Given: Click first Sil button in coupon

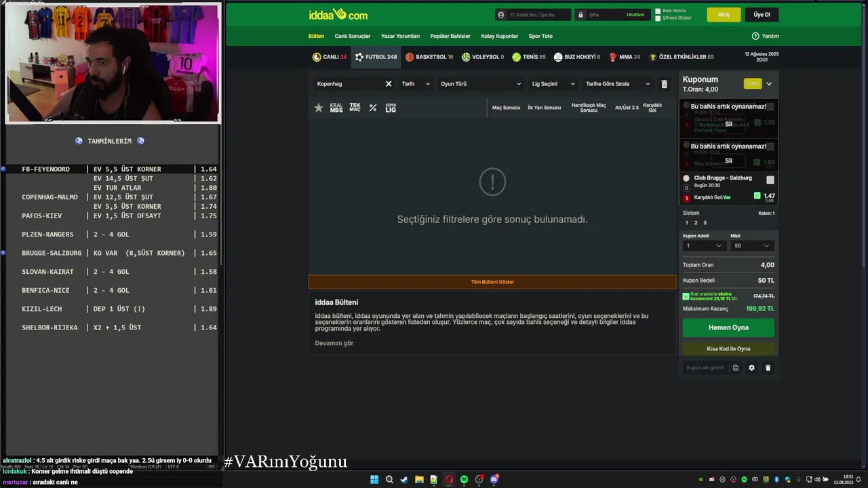Looking at the screenshot, I should [728, 124].
